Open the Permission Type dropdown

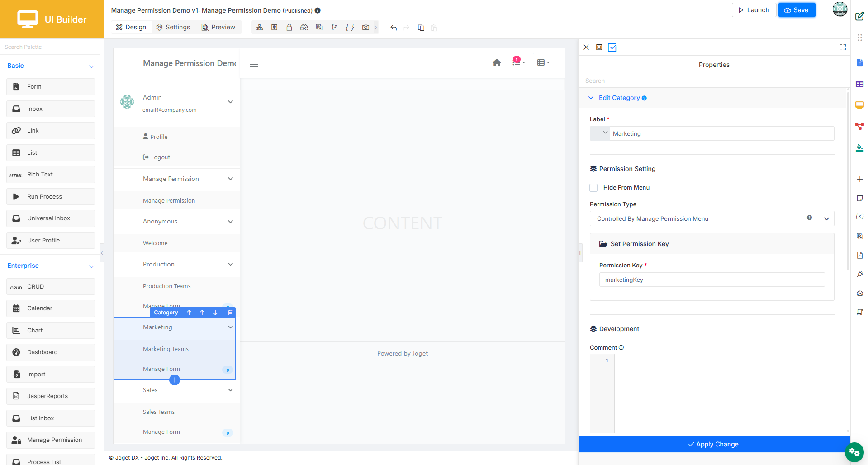tap(712, 218)
